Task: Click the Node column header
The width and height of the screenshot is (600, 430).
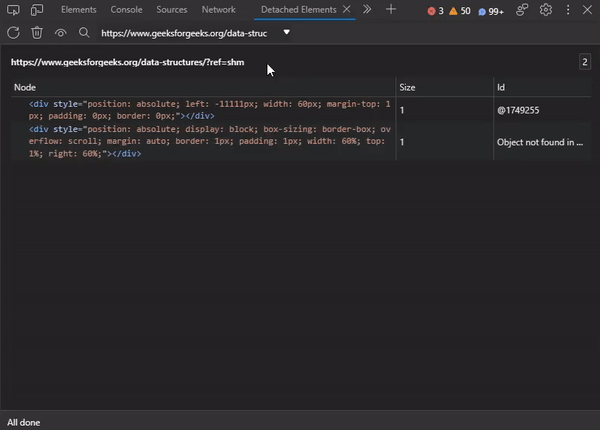Action: pyautogui.click(x=25, y=88)
